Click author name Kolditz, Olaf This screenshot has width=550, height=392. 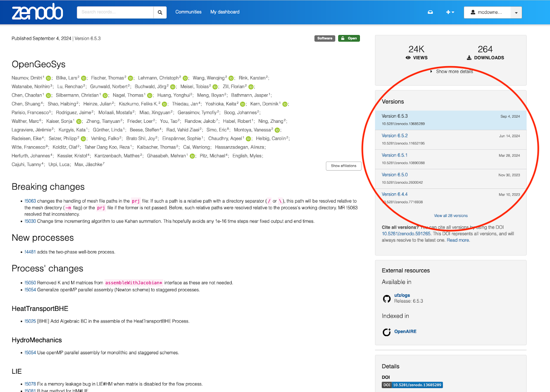point(65,147)
